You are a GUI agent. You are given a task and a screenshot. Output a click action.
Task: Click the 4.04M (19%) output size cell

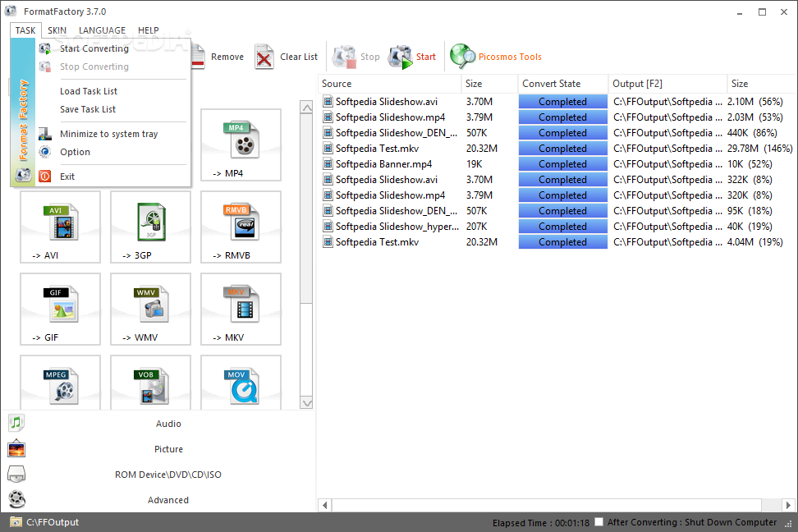pyautogui.click(x=754, y=242)
